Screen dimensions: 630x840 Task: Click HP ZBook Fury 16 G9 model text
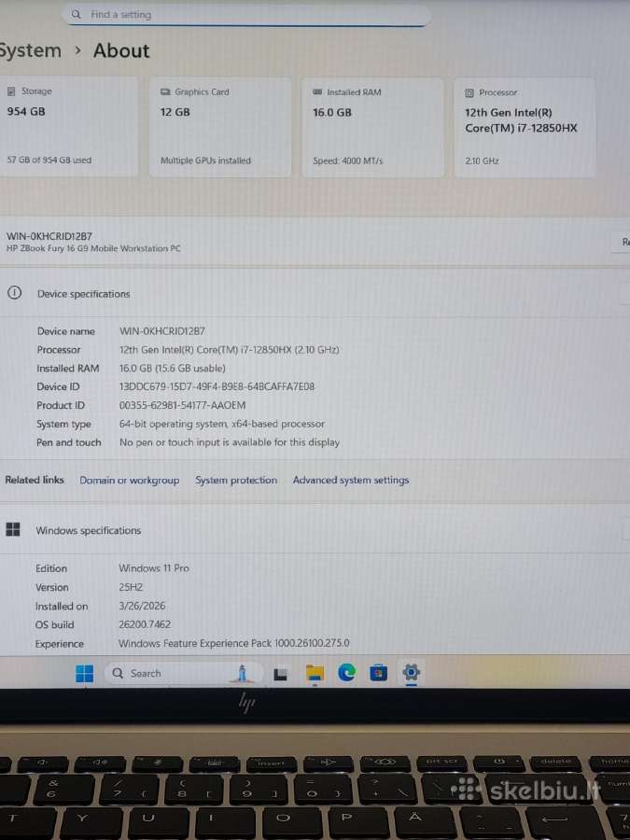click(93, 248)
